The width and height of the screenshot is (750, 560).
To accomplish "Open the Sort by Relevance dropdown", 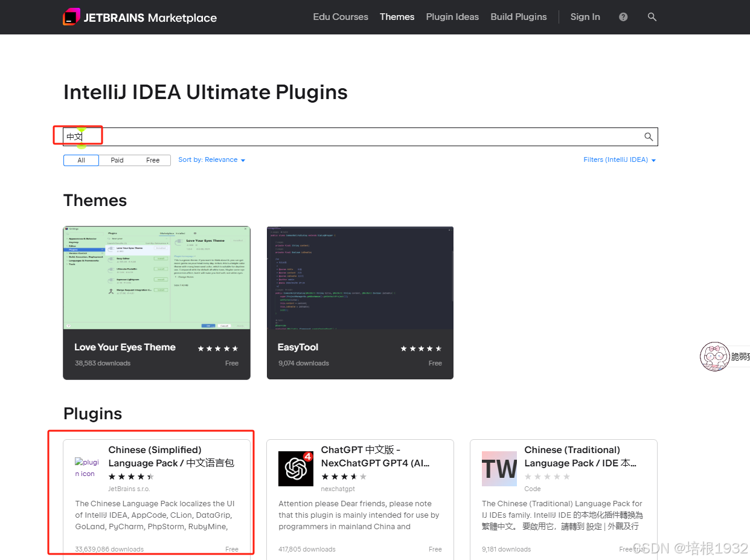I will (x=212, y=160).
